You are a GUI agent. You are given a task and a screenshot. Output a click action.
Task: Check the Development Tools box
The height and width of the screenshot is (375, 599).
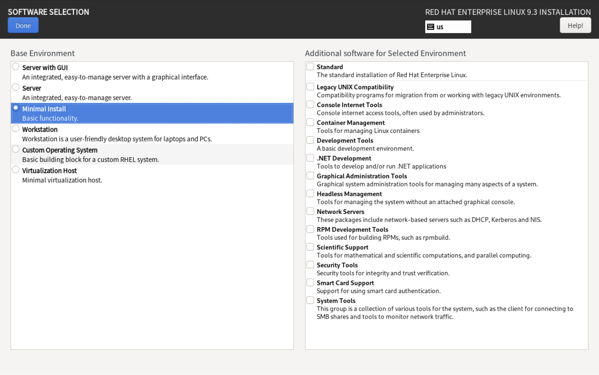(x=310, y=140)
